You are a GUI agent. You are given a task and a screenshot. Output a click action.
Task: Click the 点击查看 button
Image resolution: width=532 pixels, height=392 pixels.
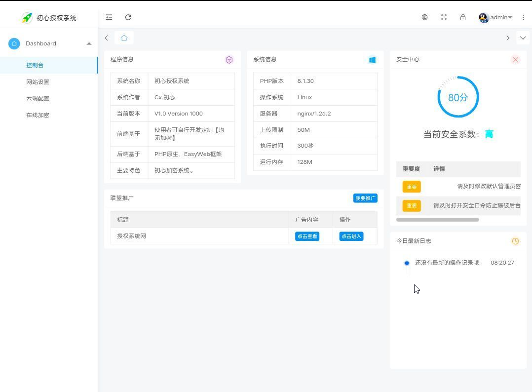[307, 236]
